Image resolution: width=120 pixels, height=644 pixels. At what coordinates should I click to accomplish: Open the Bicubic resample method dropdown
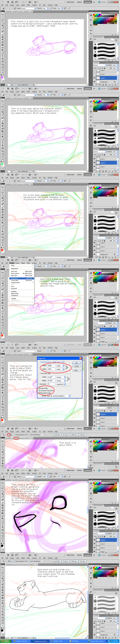(x=56, y=396)
